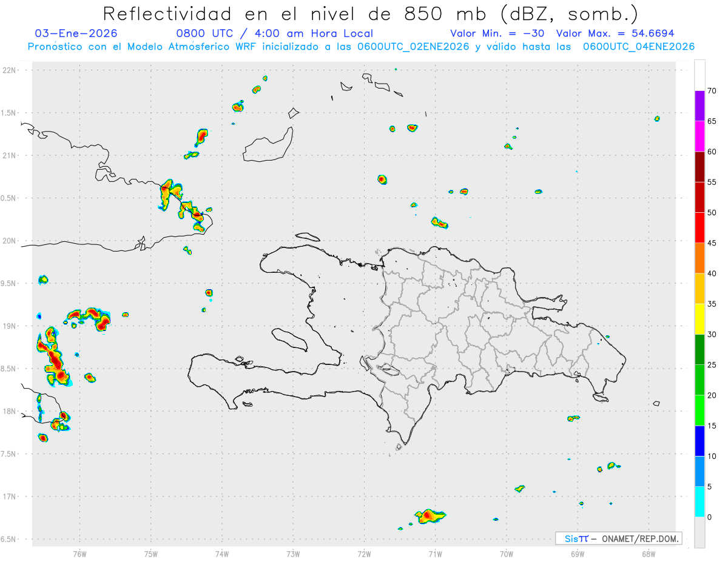728x562 pixels.
Task: Pick the cyan 0–5 dBZ colorbar segment
Action: 699,502
